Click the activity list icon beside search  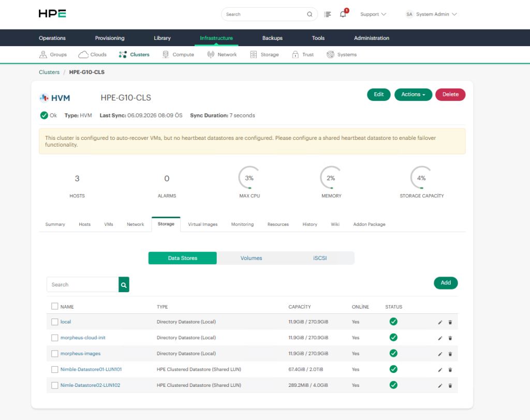click(x=328, y=14)
